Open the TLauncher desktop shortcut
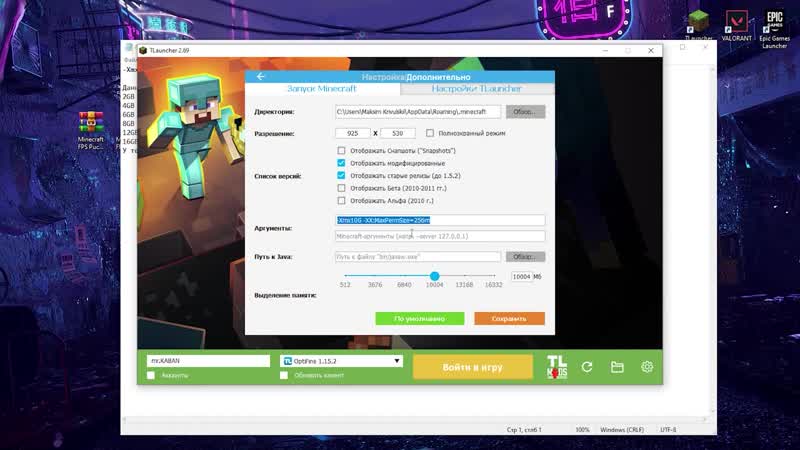 click(x=698, y=26)
